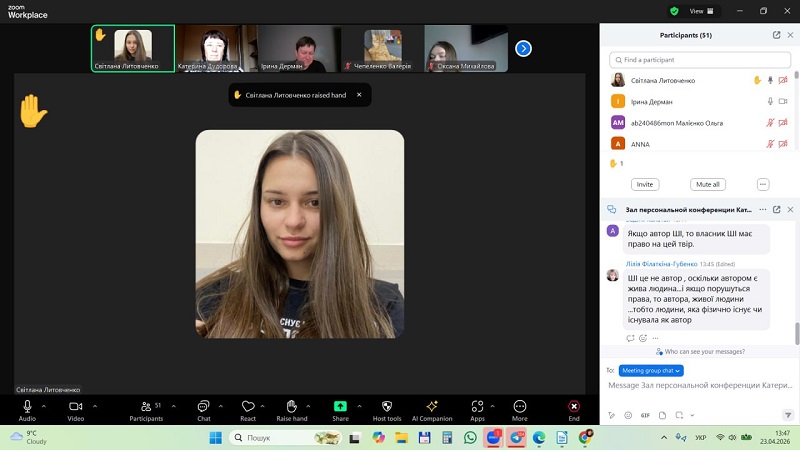Toggle microphone via Audio button
The height and width of the screenshot is (450, 800).
[x=27, y=407]
